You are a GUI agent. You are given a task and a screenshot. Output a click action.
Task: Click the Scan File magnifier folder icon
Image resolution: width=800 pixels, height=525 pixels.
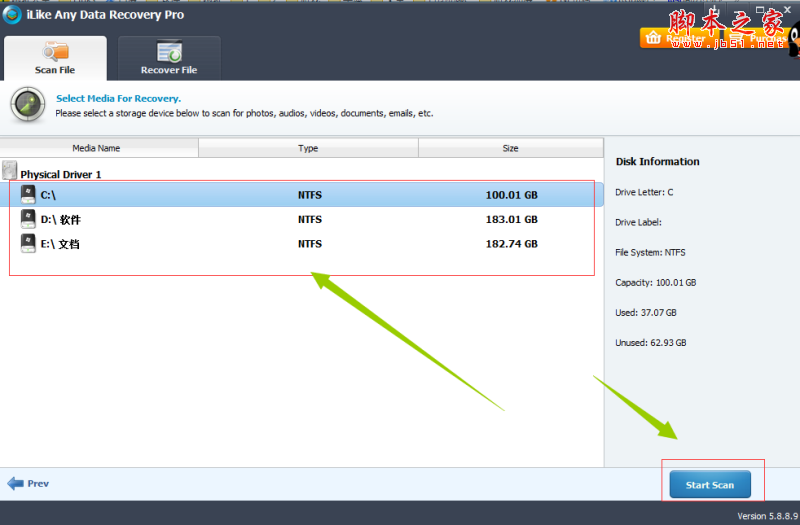(x=56, y=51)
